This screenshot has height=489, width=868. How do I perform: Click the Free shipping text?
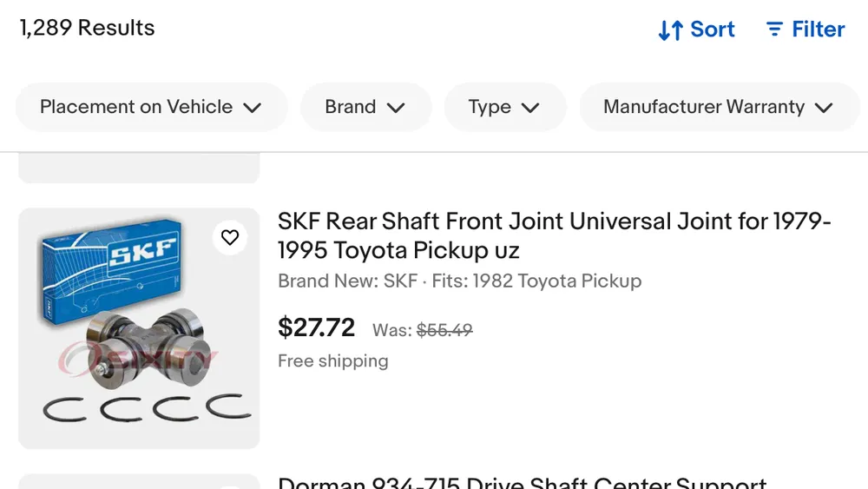click(x=332, y=360)
